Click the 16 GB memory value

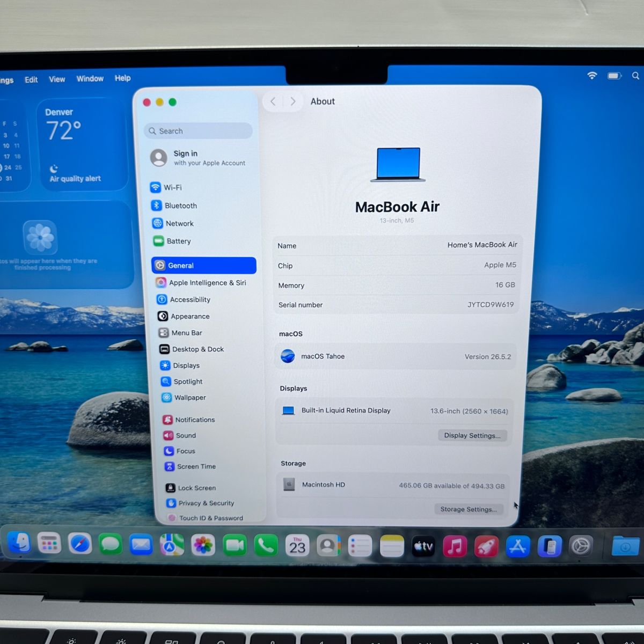click(x=505, y=285)
